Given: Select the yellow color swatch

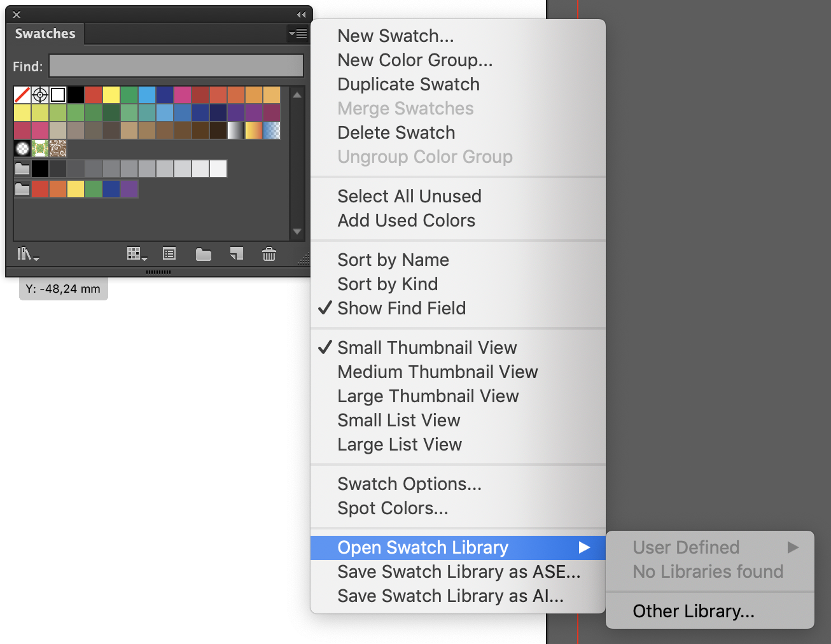Looking at the screenshot, I should (111, 94).
